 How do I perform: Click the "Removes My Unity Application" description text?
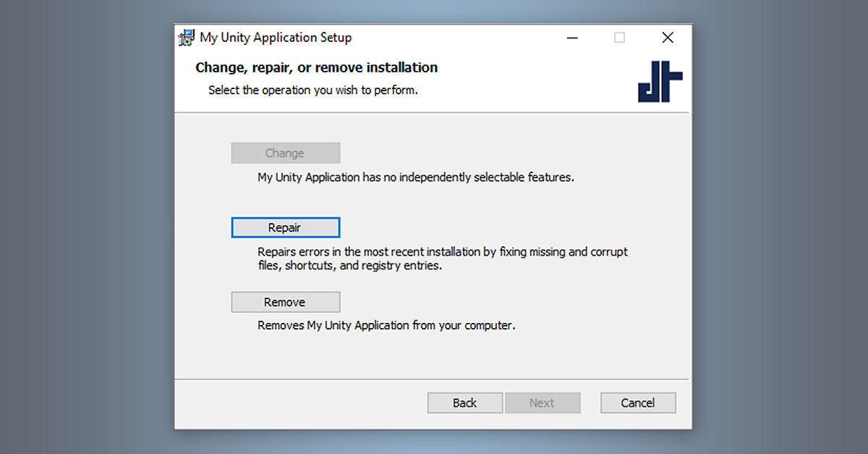386,325
